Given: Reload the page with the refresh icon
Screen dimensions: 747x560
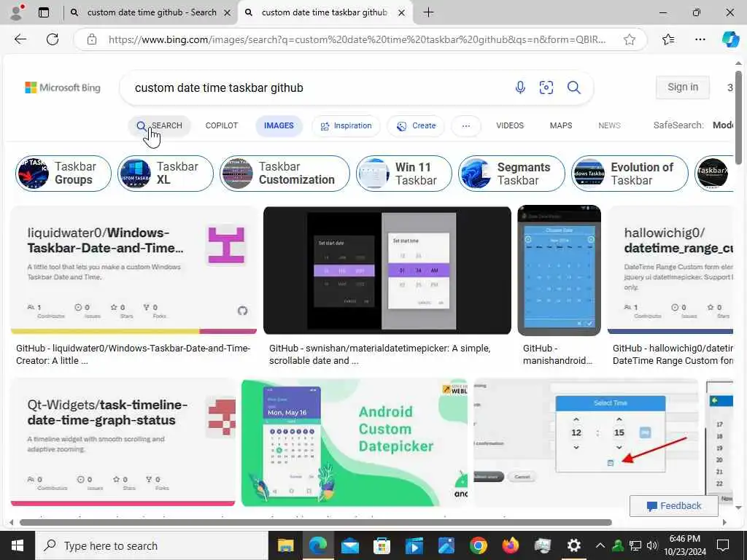Looking at the screenshot, I should 53,39.
